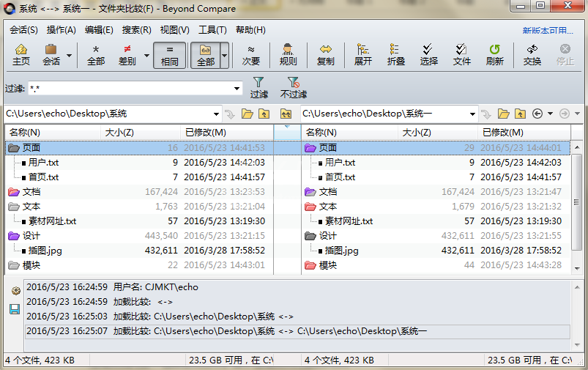The width and height of the screenshot is (588, 370).
Task: Toggle 次要 minor differences button
Action: (251, 55)
